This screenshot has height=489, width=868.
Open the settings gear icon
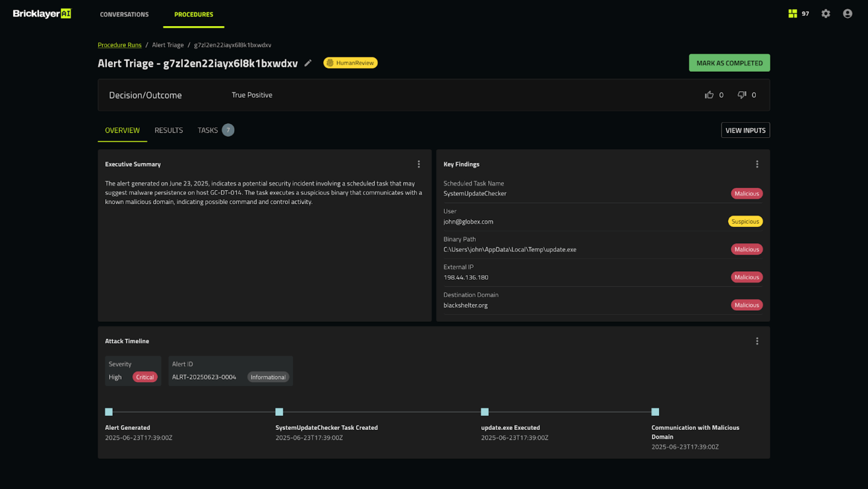tap(825, 14)
